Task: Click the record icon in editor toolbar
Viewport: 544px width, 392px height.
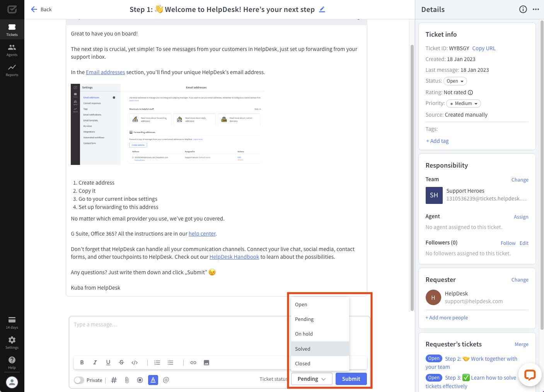Action: [140, 380]
